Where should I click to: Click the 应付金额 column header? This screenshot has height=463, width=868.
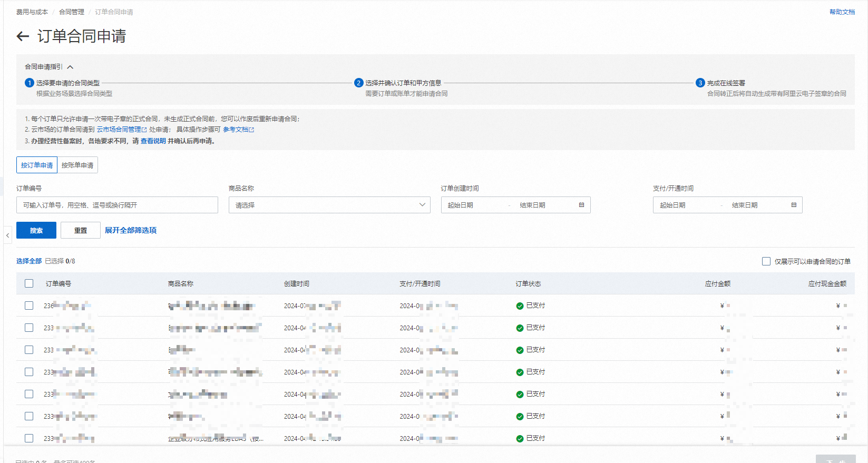coord(718,283)
